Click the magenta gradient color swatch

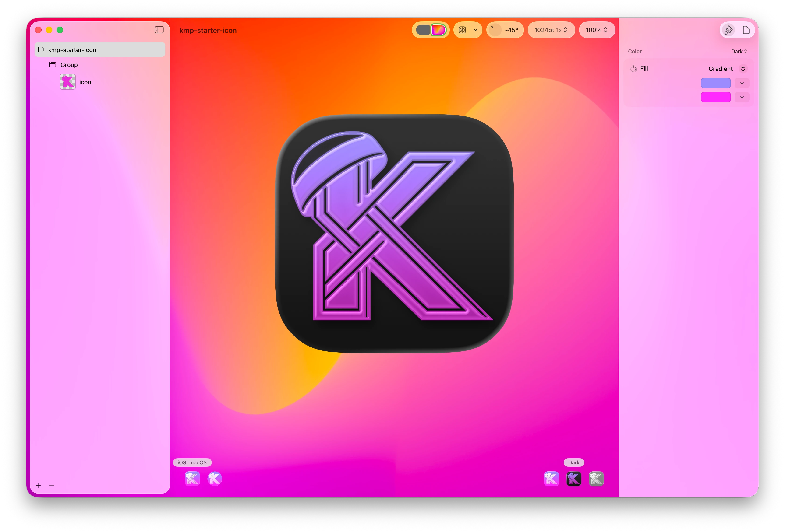[716, 97]
